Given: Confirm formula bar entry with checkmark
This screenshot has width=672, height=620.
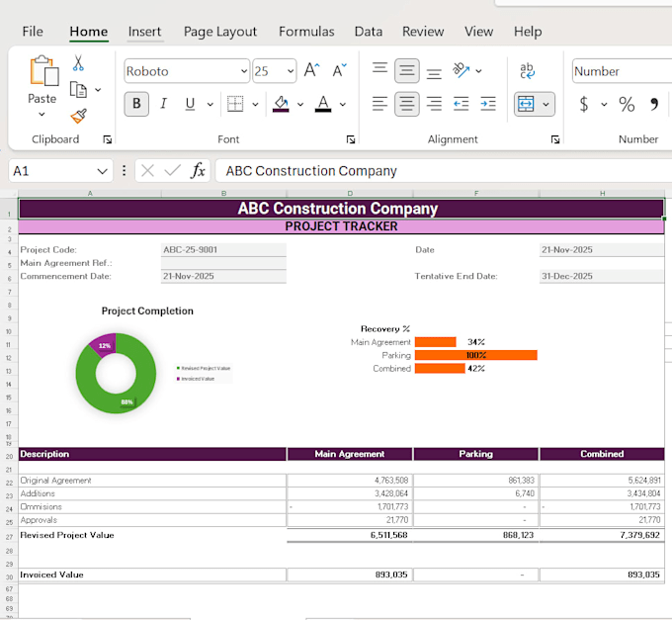Looking at the screenshot, I should point(172,171).
